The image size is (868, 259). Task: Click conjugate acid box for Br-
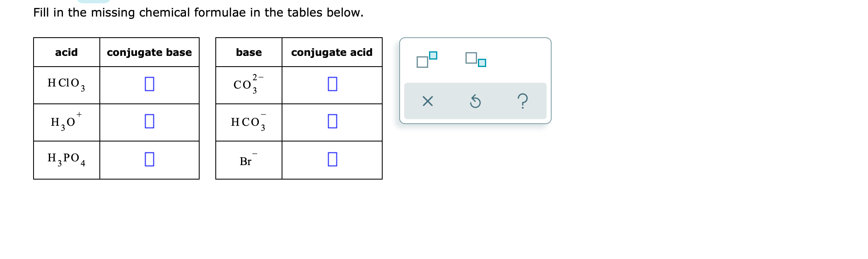(332, 159)
